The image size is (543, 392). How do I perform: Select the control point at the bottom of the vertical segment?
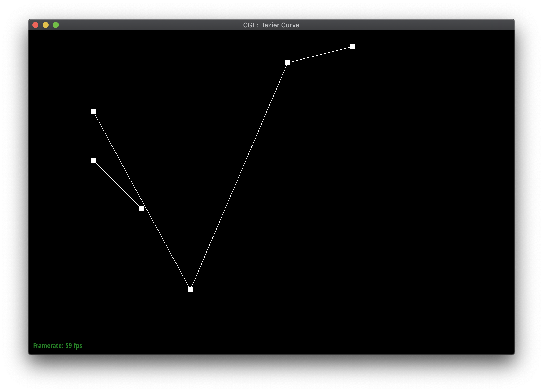(93, 160)
